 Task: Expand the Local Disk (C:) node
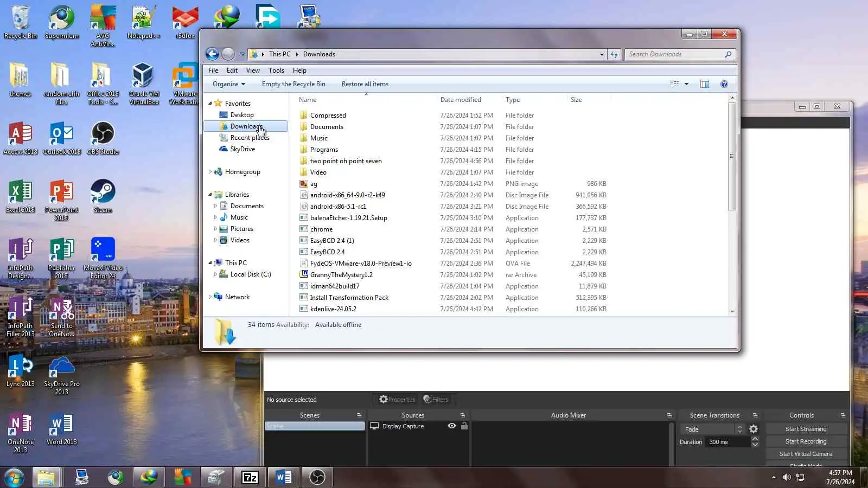point(216,274)
